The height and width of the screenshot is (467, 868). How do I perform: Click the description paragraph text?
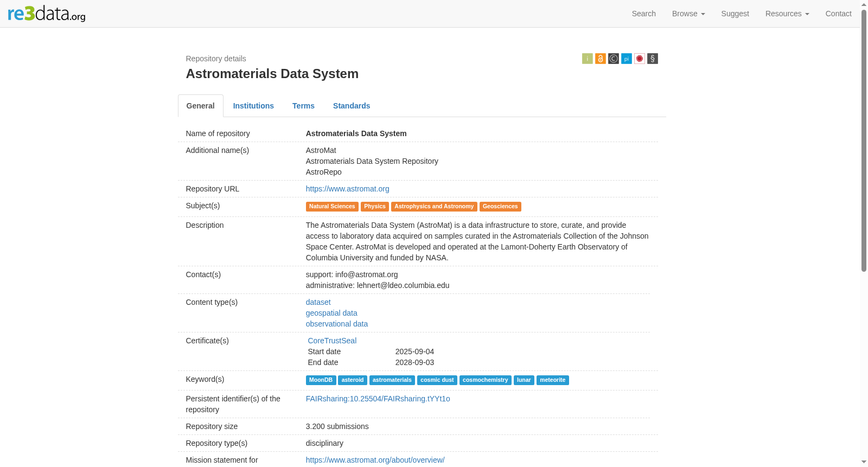477,241
